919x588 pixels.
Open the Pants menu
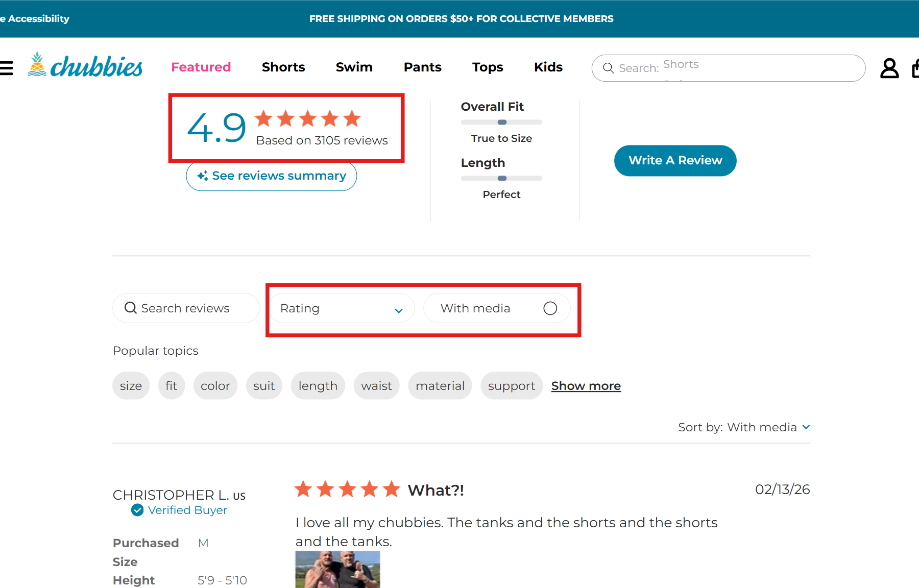(423, 67)
